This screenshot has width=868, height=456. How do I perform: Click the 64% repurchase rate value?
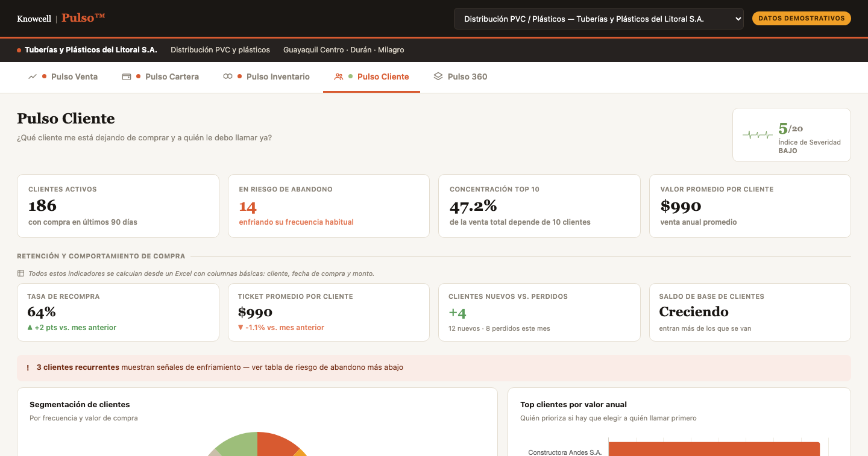(42, 312)
